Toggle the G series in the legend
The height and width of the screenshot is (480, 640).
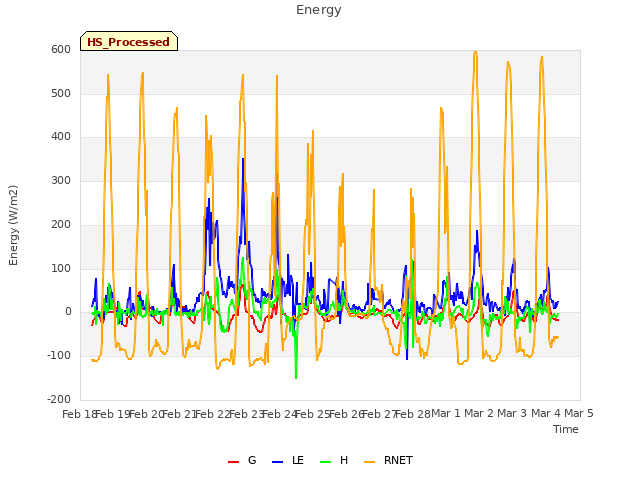[242, 460]
